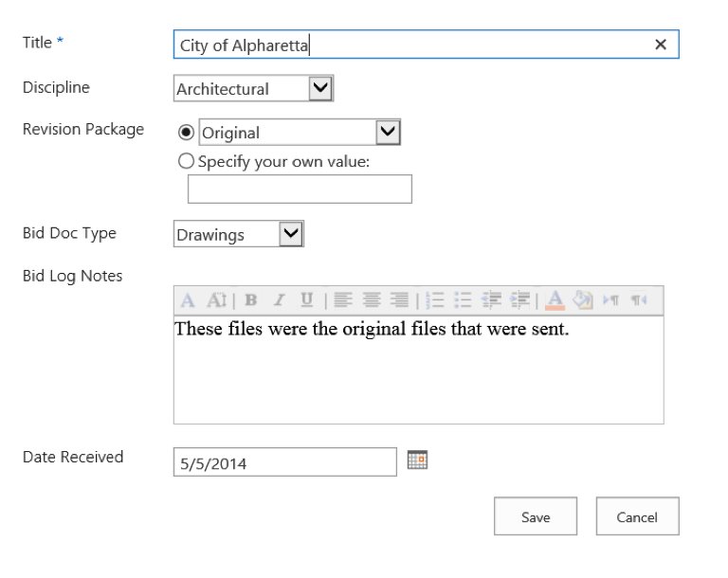Image resolution: width=728 pixels, height=578 pixels.
Task: Open the font color picker
Action: click(x=555, y=300)
